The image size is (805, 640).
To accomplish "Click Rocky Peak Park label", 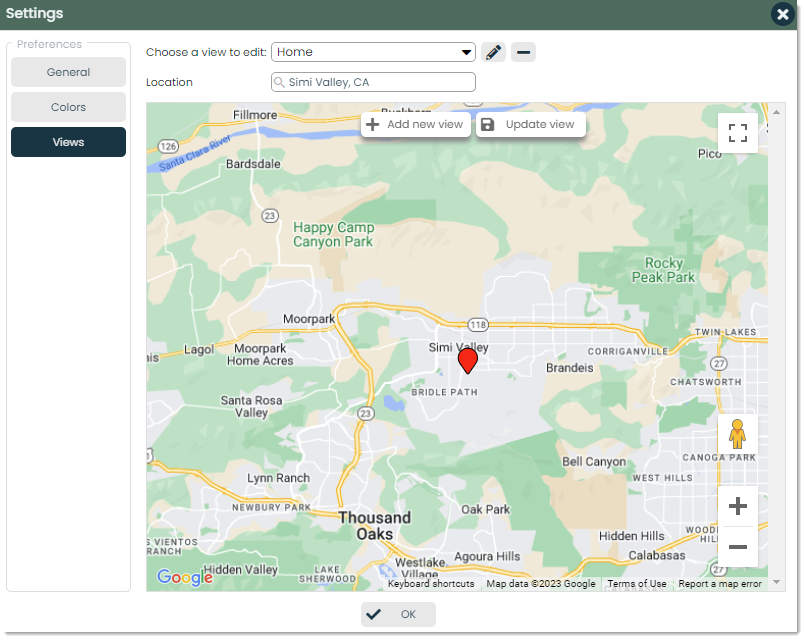I will [663, 270].
